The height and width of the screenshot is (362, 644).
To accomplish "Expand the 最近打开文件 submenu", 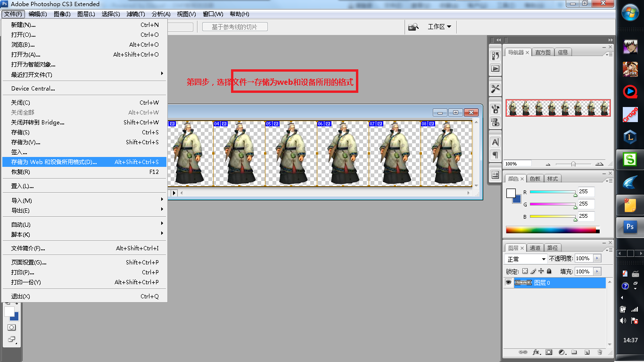I will pyautogui.click(x=84, y=74).
